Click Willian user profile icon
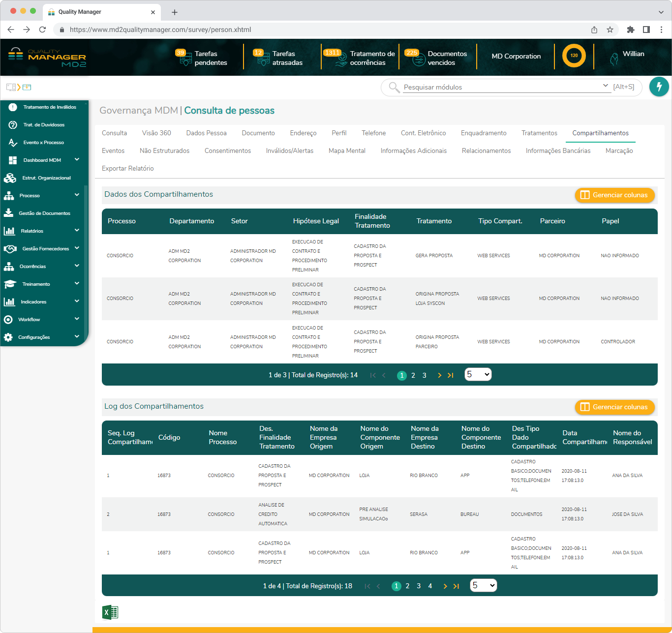The image size is (672, 633). tap(613, 59)
